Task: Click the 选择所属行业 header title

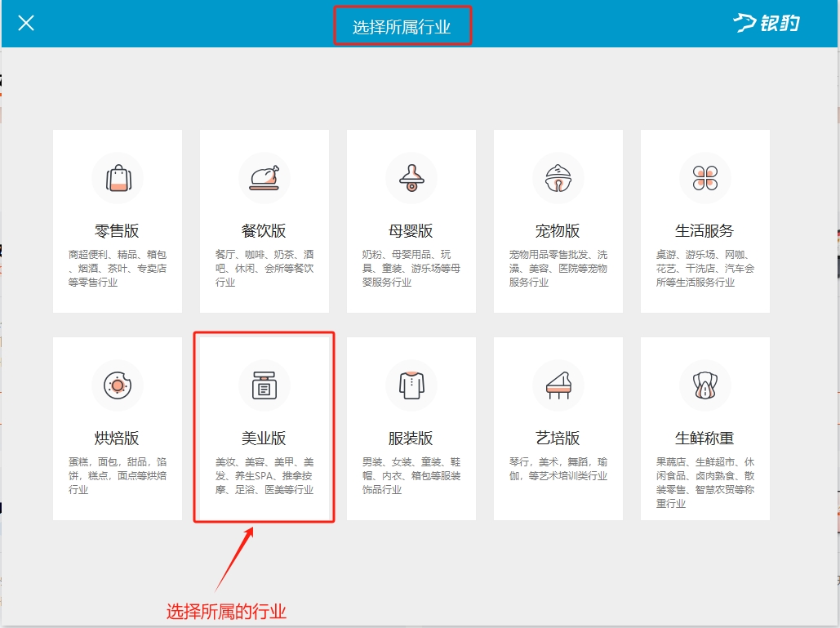Action: coord(402,27)
